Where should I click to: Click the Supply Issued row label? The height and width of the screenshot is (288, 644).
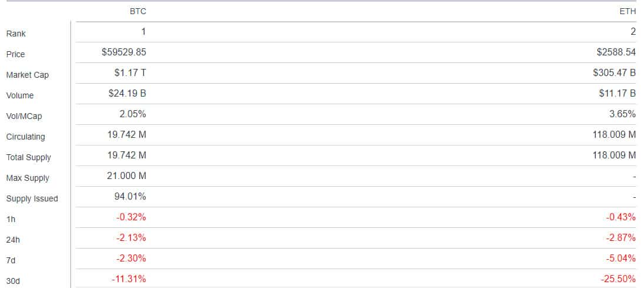click(x=32, y=198)
